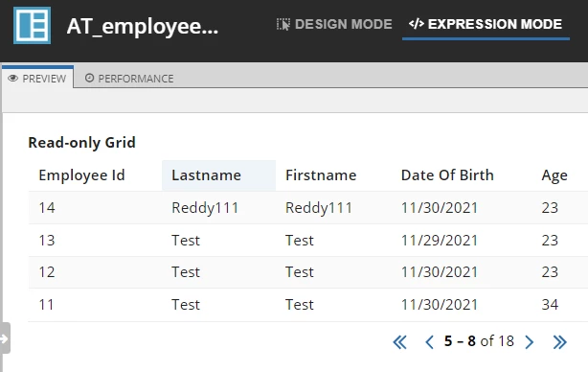Click Lastname Test in row 13
Screen dimensions: 588x372
click(x=186, y=241)
